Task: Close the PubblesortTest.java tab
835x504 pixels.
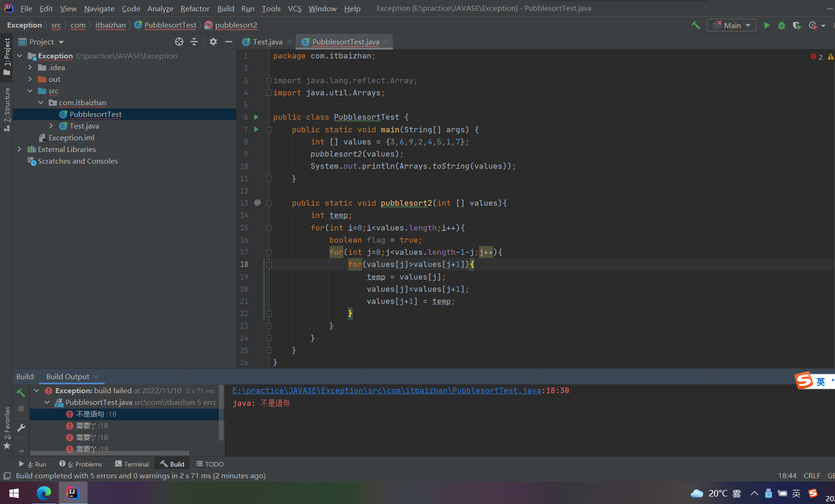Action: tap(386, 42)
